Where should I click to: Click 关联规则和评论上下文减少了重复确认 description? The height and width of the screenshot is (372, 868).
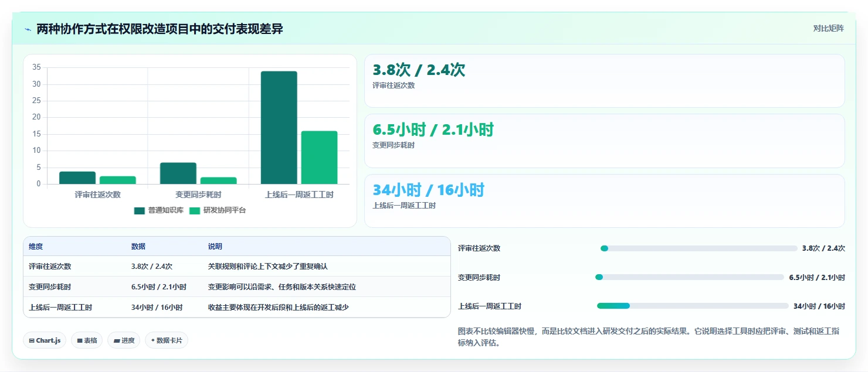(x=268, y=266)
